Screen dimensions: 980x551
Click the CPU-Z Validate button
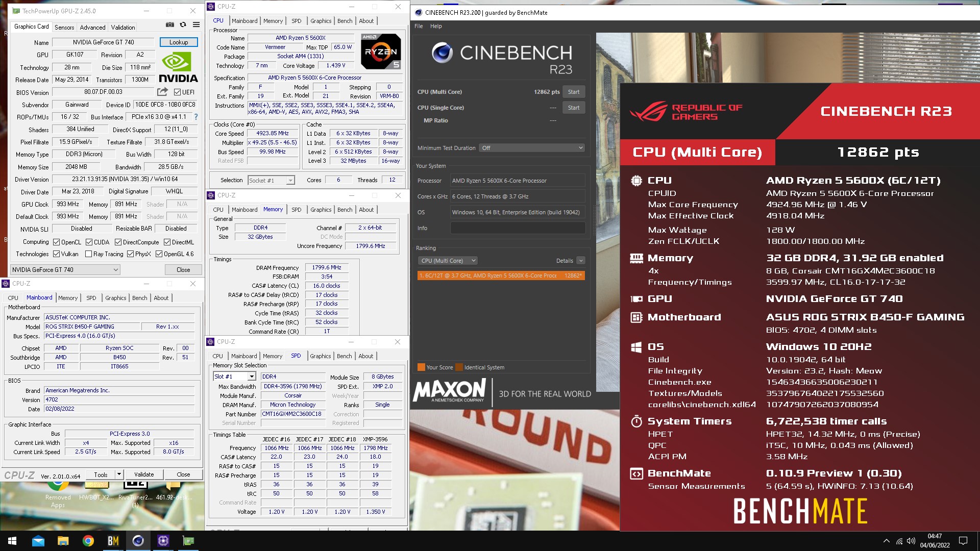(x=144, y=474)
